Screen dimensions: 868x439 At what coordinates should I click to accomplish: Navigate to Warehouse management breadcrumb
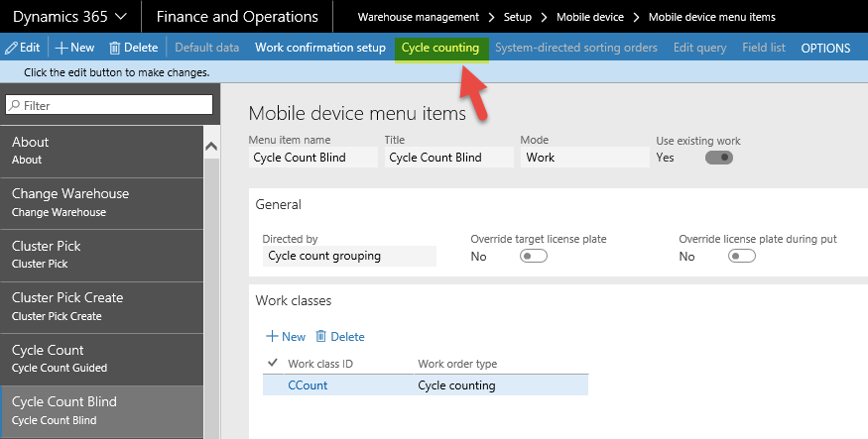click(417, 17)
